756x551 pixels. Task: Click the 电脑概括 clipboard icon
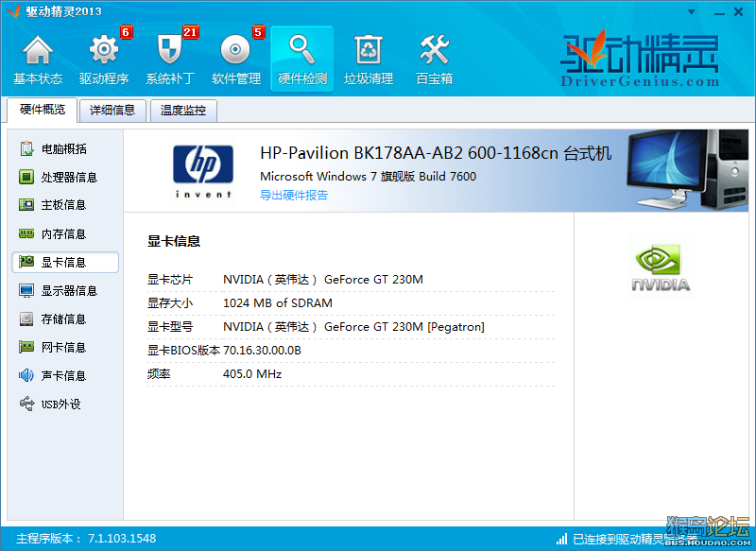tap(26, 148)
